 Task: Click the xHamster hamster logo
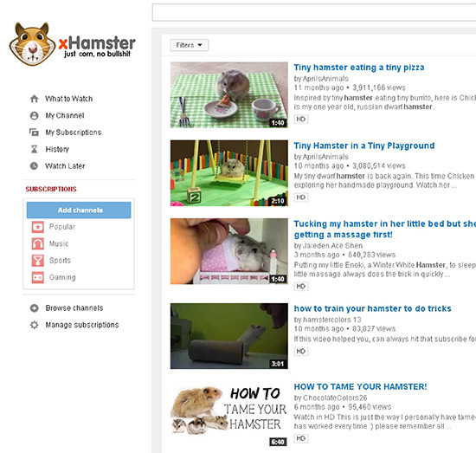coord(72,44)
